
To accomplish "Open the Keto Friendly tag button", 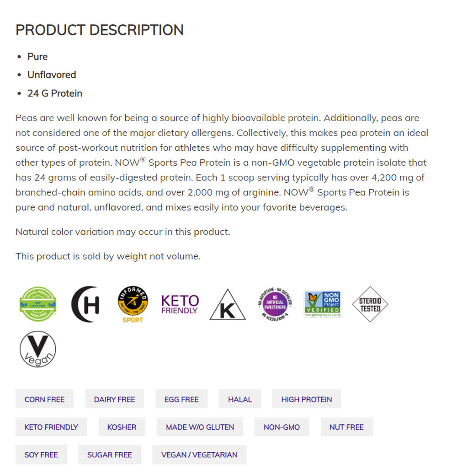I will tap(51, 427).
